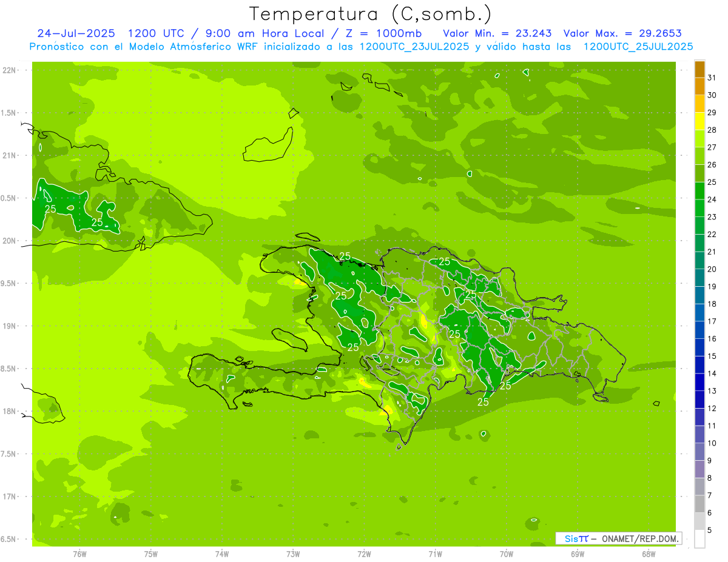This screenshot has height=562, width=728.
Task: Click the latitude label '18N'
Action: point(9,411)
